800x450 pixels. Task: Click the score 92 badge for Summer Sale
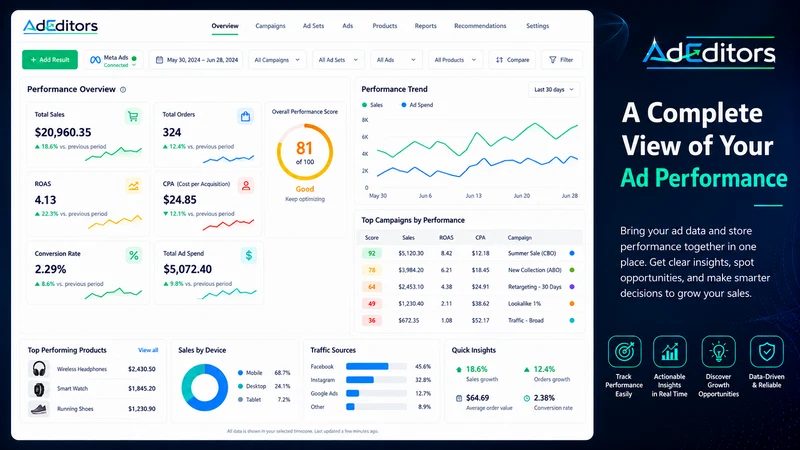point(372,253)
